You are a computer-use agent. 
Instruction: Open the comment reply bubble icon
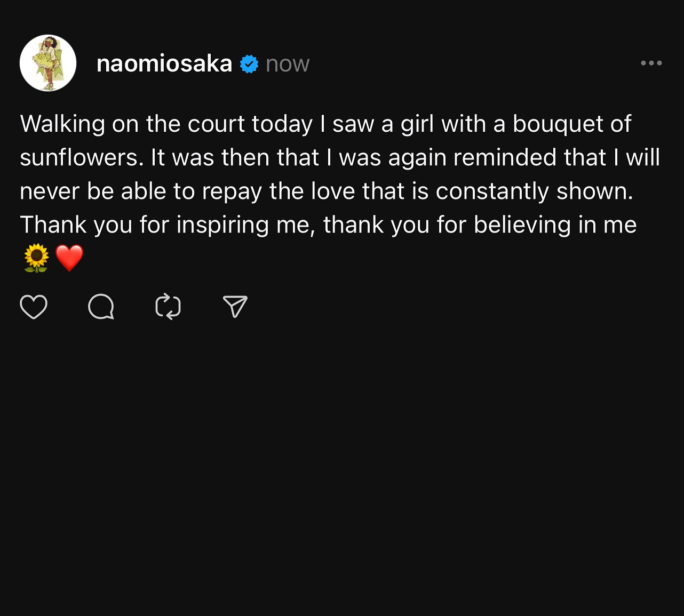(x=101, y=307)
